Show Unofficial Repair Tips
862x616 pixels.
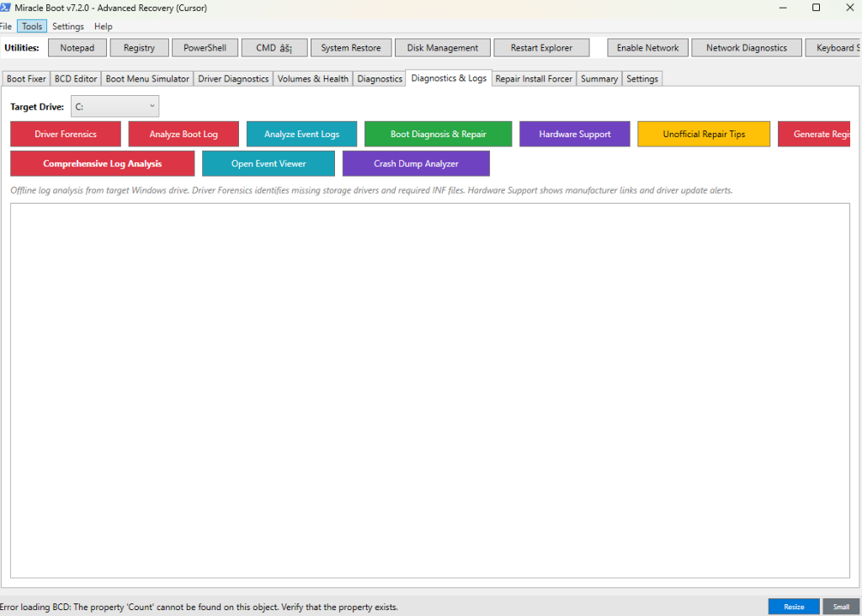[x=704, y=134]
